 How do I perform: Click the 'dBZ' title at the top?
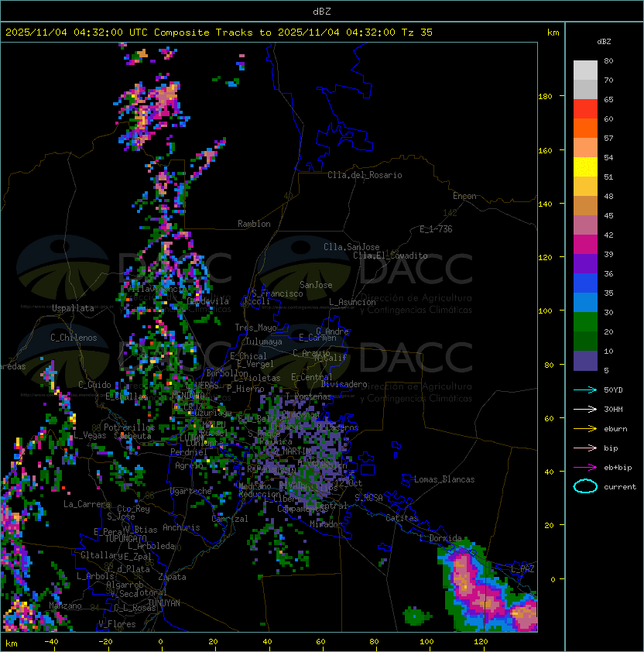tap(322, 12)
